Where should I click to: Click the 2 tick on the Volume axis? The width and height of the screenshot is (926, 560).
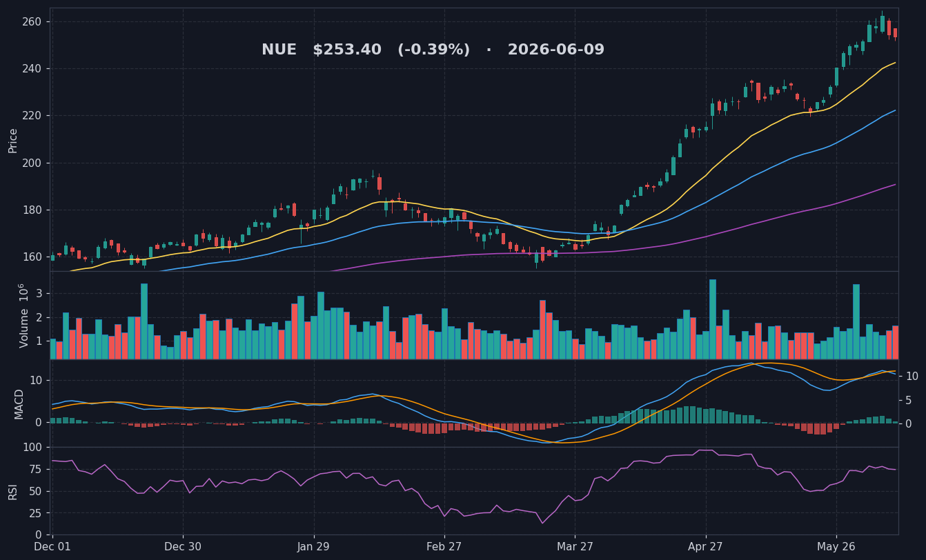39,318
